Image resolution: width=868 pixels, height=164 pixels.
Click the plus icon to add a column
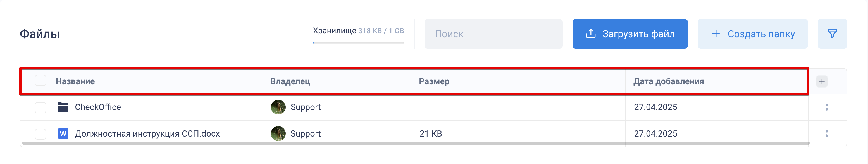pyautogui.click(x=822, y=81)
